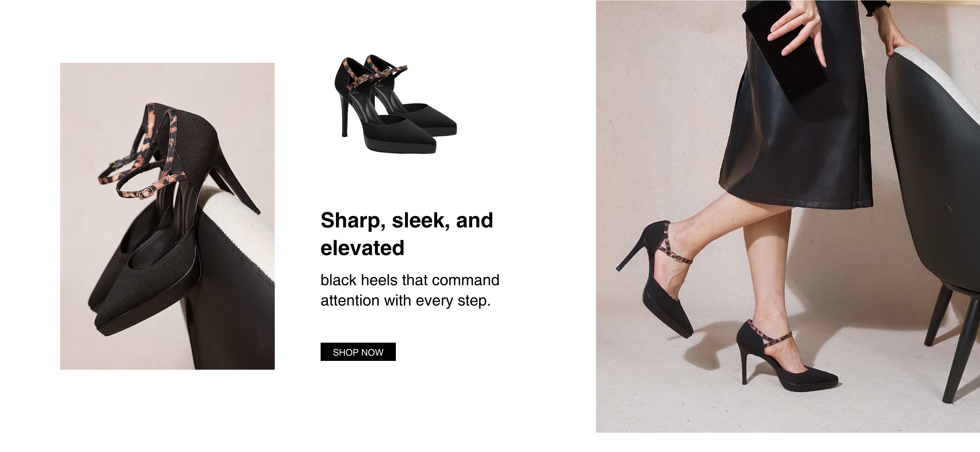Click the "black heels that command attention" text
The image size is (980, 452).
click(409, 290)
